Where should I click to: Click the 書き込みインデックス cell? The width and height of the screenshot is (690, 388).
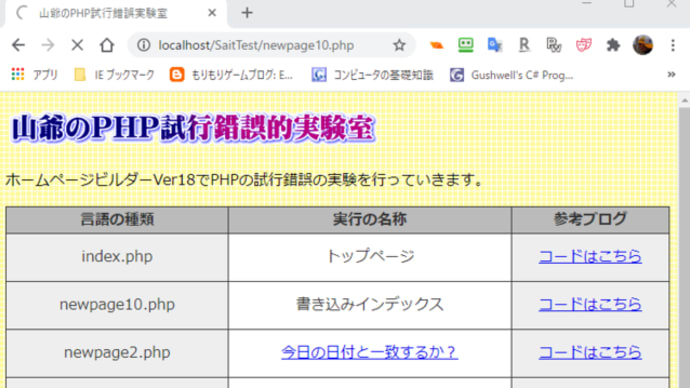pos(370,305)
